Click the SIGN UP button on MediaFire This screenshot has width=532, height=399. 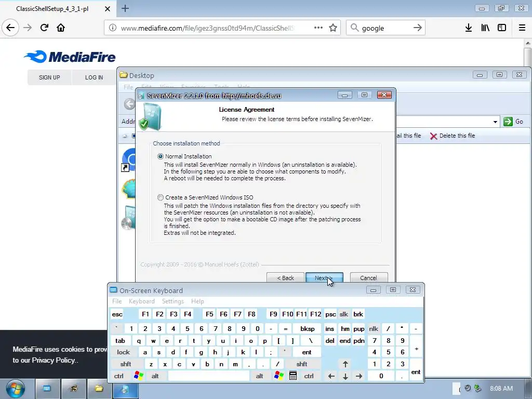[x=49, y=77]
